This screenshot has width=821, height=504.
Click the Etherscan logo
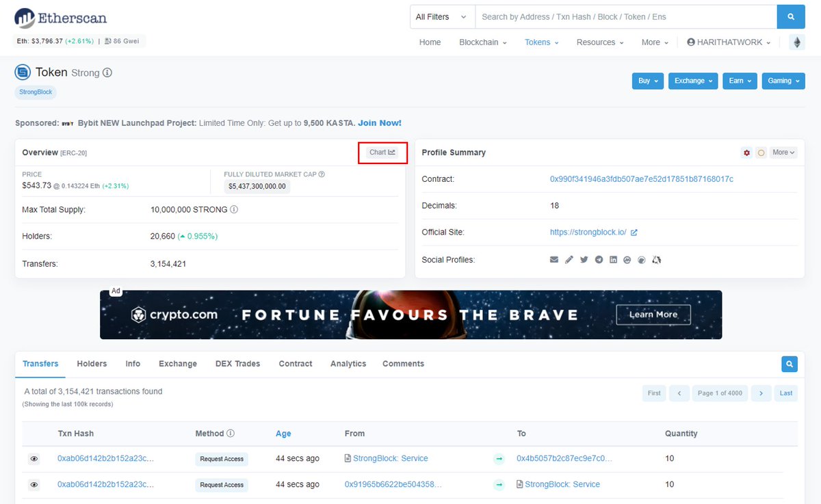click(61, 18)
